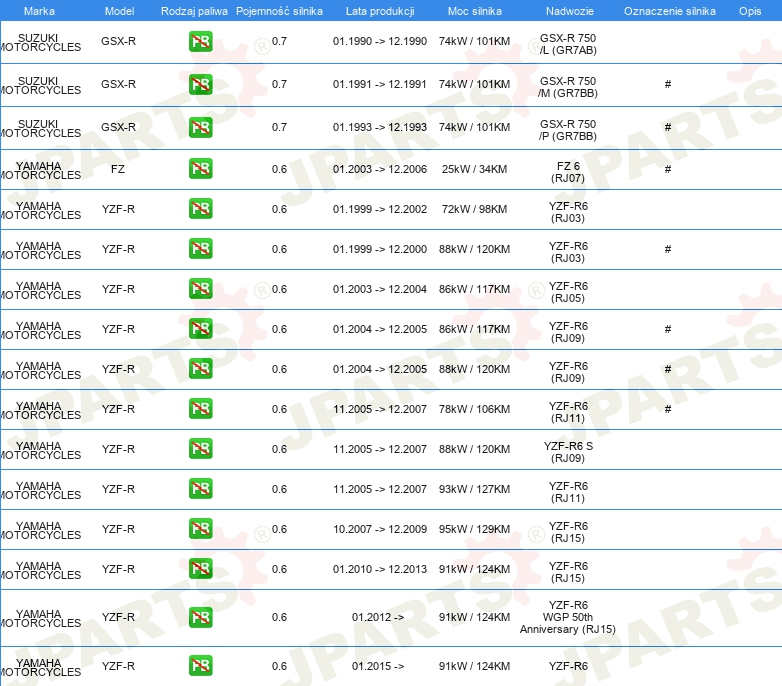Click the Rodzaj paliwa column header
The image size is (782, 686).
coord(193,10)
